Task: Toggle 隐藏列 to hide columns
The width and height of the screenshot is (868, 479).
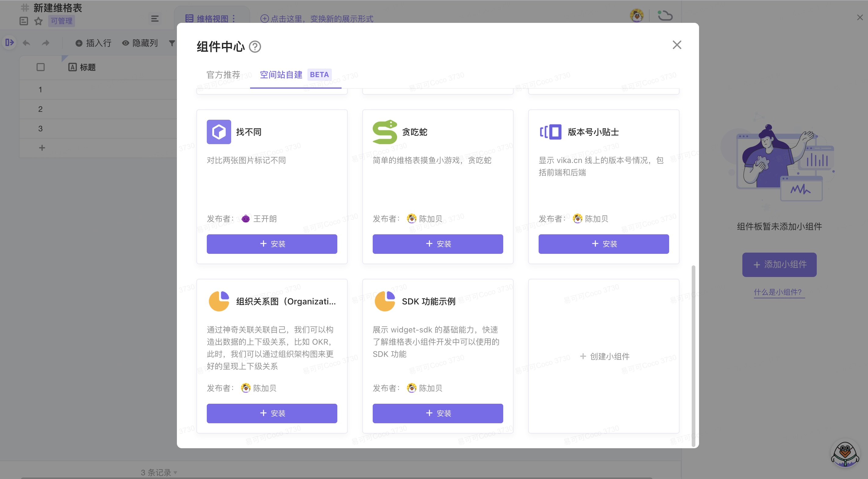Action: (x=140, y=43)
